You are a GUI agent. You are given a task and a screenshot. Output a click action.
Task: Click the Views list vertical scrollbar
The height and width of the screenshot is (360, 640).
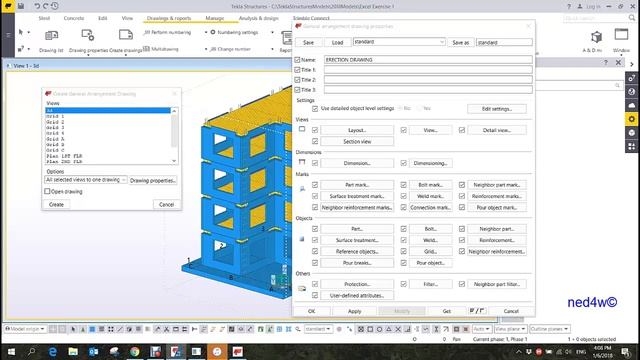(x=174, y=136)
